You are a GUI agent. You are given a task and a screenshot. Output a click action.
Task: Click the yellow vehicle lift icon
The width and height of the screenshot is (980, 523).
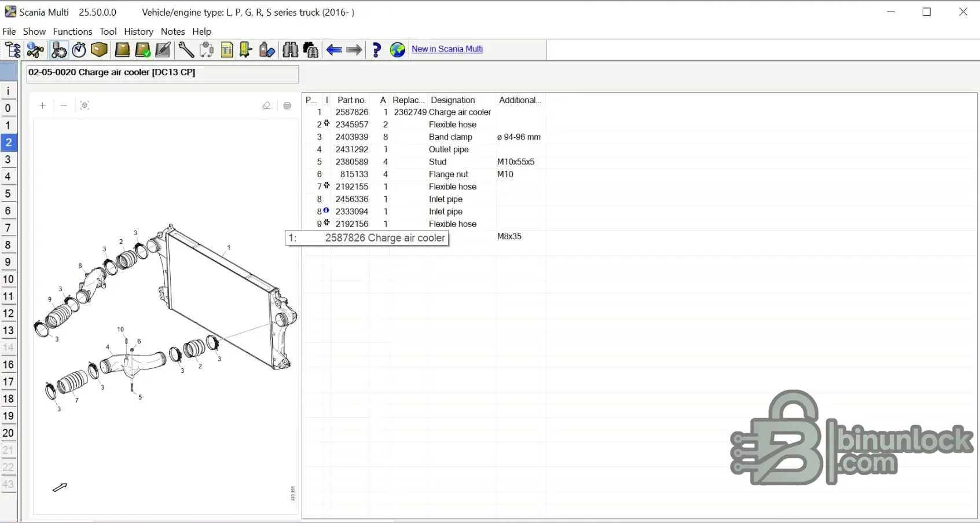246,50
